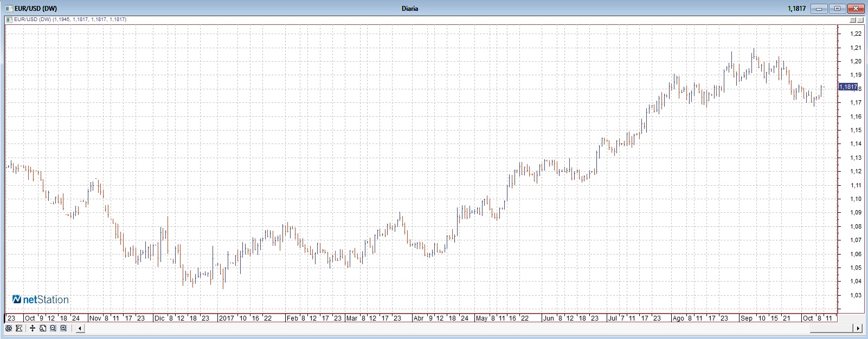Zoom in using the plus magnifier

click(x=63, y=328)
